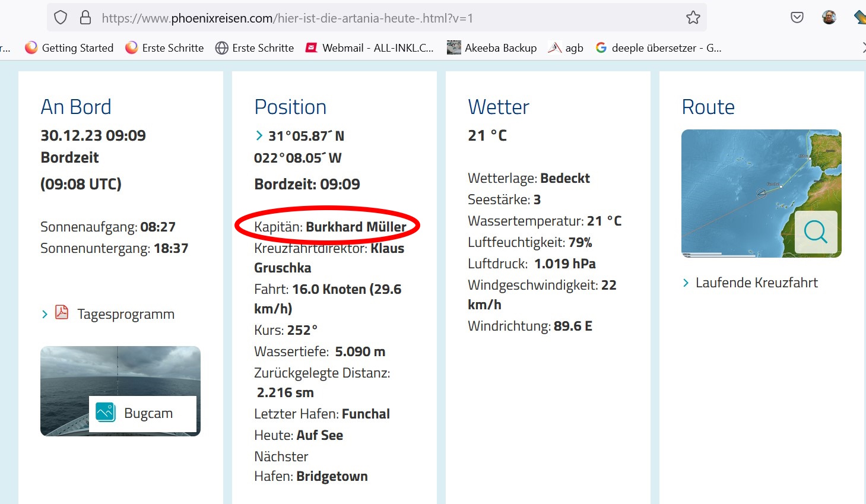The height and width of the screenshot is (504, 866).
Task: Open the Laufende Kreuzfahrt link
Action: click(756, 283)
